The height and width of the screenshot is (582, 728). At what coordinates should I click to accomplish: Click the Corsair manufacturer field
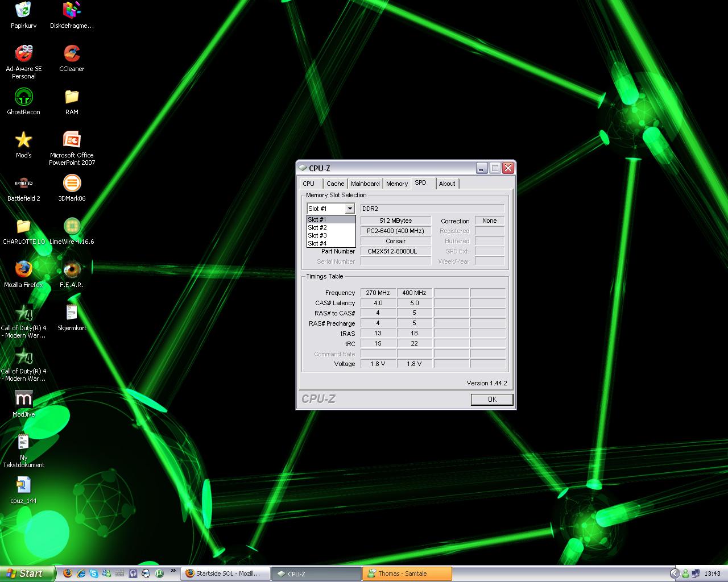tap(396, 241)
